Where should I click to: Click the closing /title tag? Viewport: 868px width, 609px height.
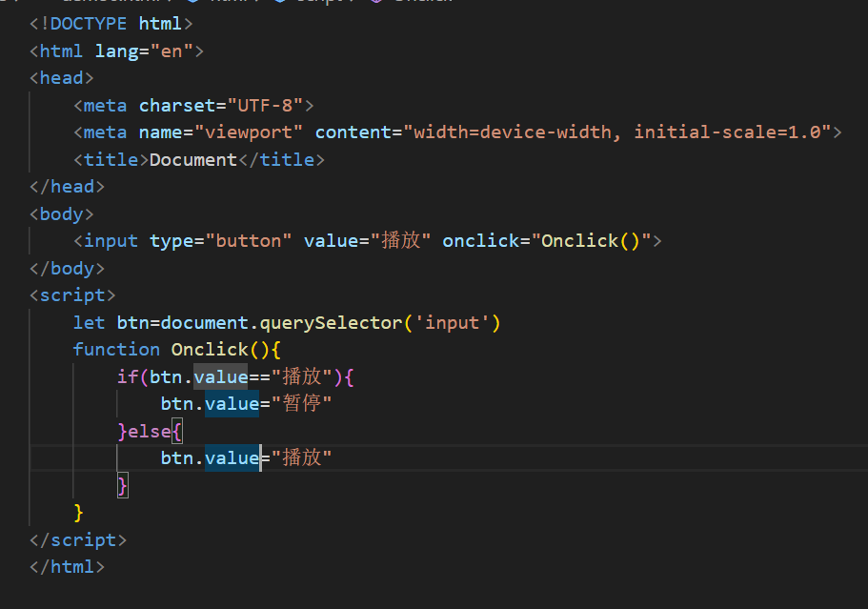click(282, 160)
